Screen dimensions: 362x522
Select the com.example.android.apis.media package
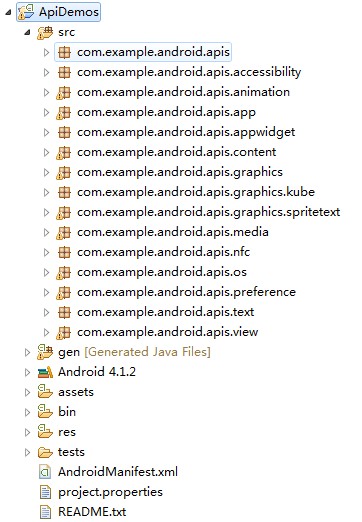coord(173,232)
